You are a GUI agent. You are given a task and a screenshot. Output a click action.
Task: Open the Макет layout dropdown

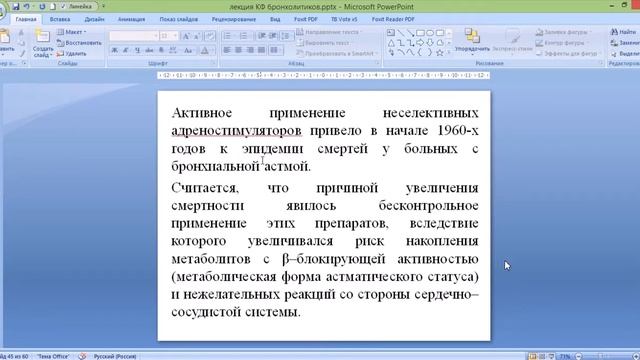point(72,32)
